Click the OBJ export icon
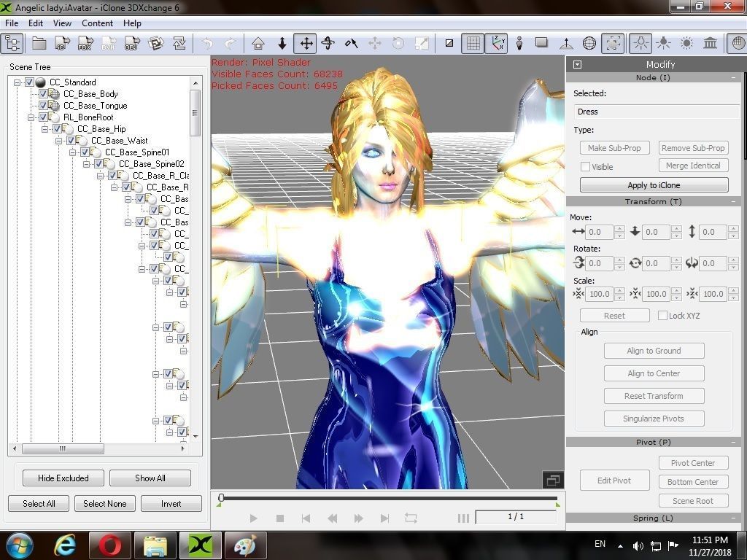Screen dimensions: 747x560 (132, 43)
